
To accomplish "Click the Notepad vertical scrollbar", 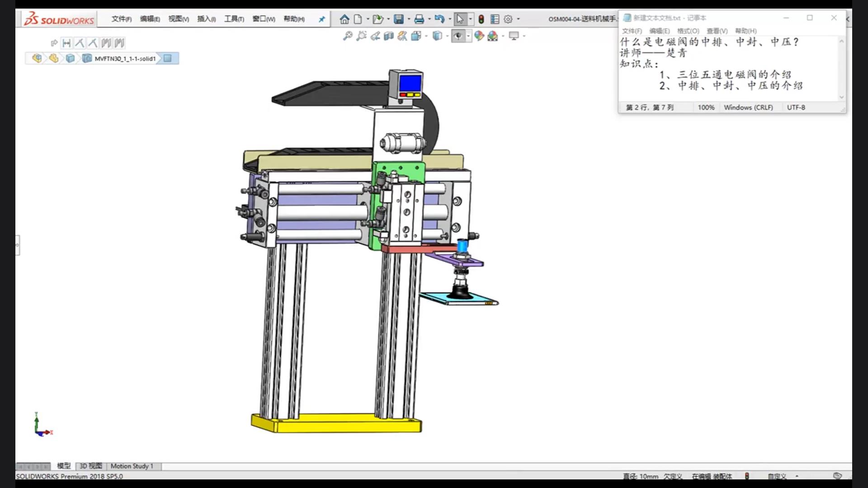I will (x=841, y=69).
